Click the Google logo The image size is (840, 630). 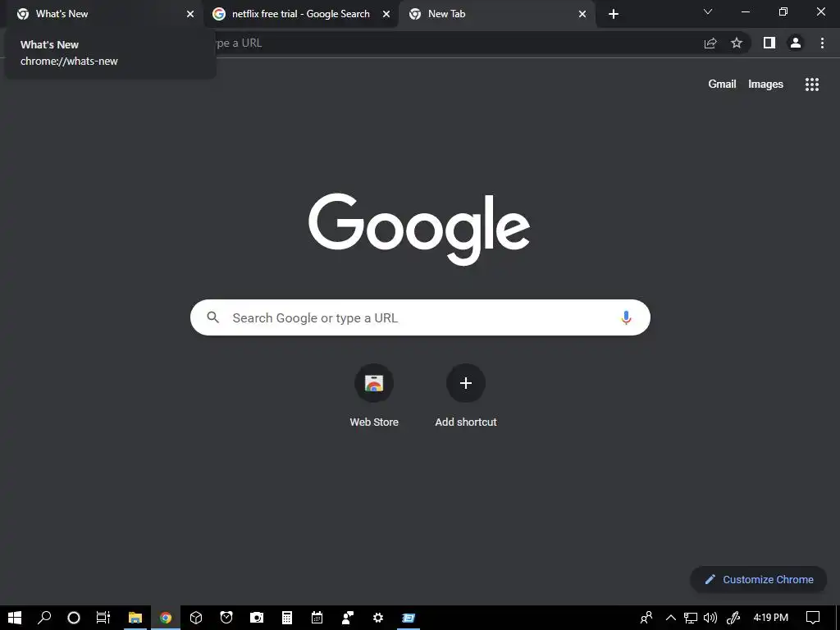419,229
